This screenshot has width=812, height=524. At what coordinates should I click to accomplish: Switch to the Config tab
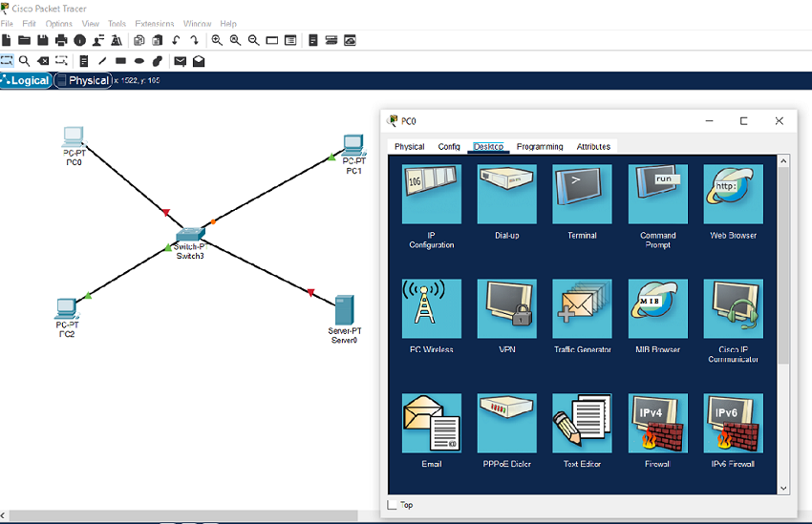coord(449,147)
